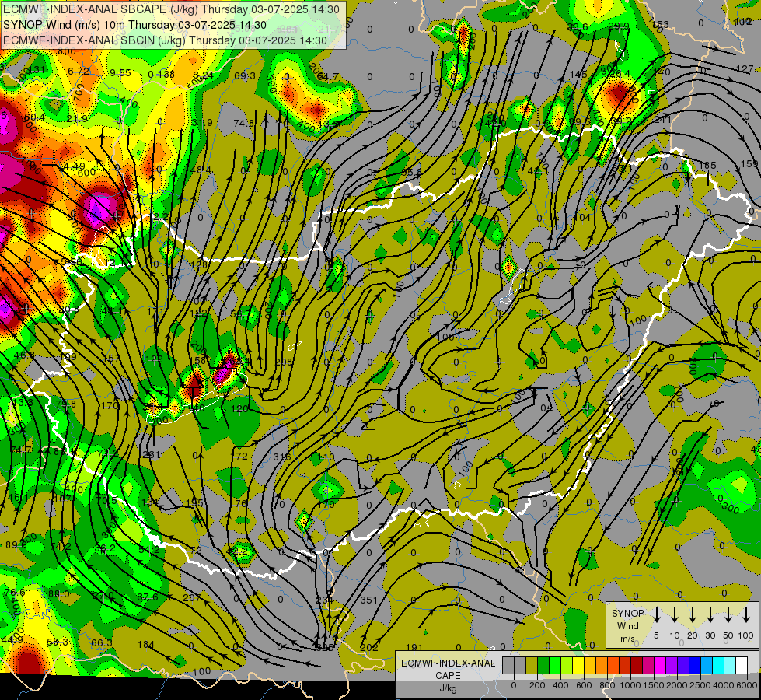761x700 pixels.
Task: Click the station value 48.4
Action: (201, 170)
